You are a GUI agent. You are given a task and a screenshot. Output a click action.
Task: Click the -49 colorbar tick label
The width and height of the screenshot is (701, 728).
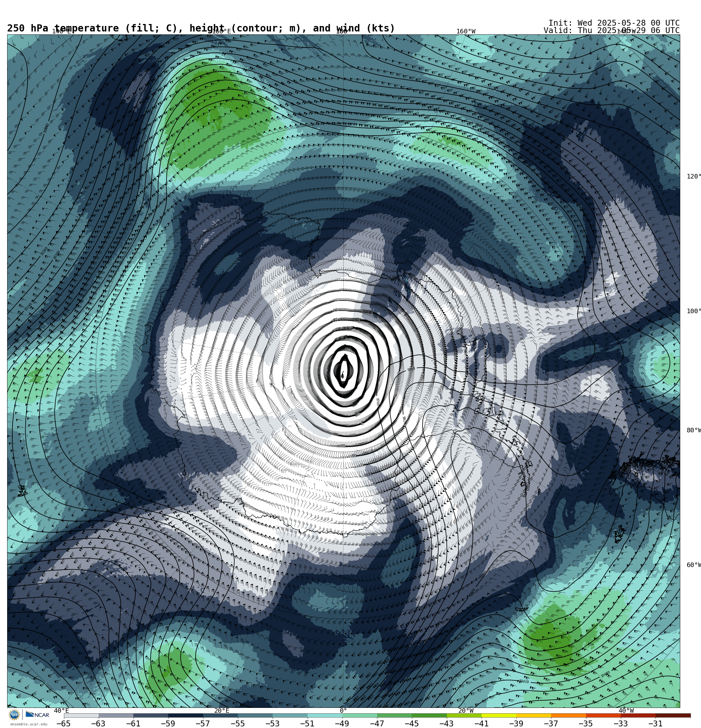(342, 723)
